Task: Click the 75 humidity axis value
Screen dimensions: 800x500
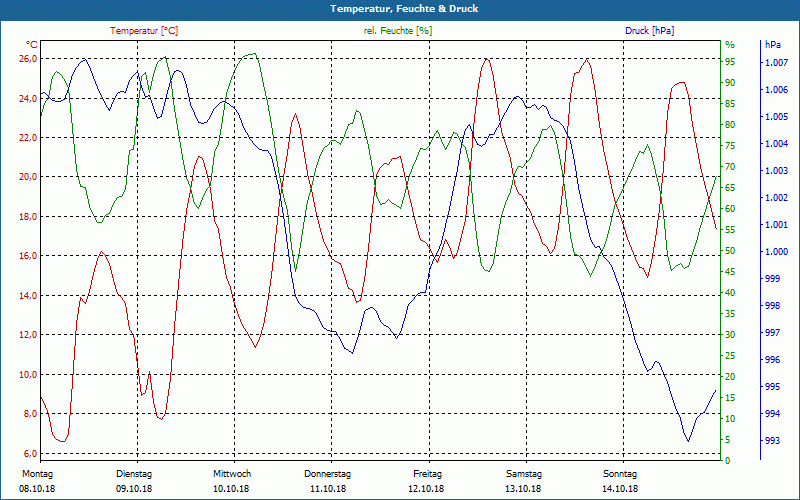Action: click(730, 146)
